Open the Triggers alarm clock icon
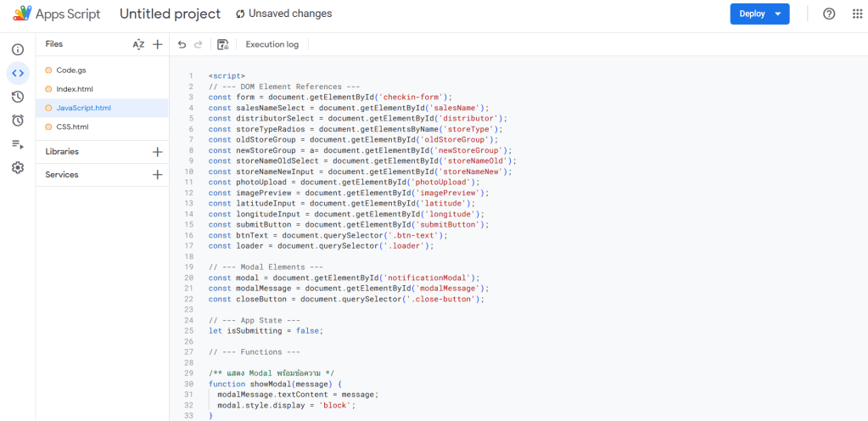 tap(17, 121)
